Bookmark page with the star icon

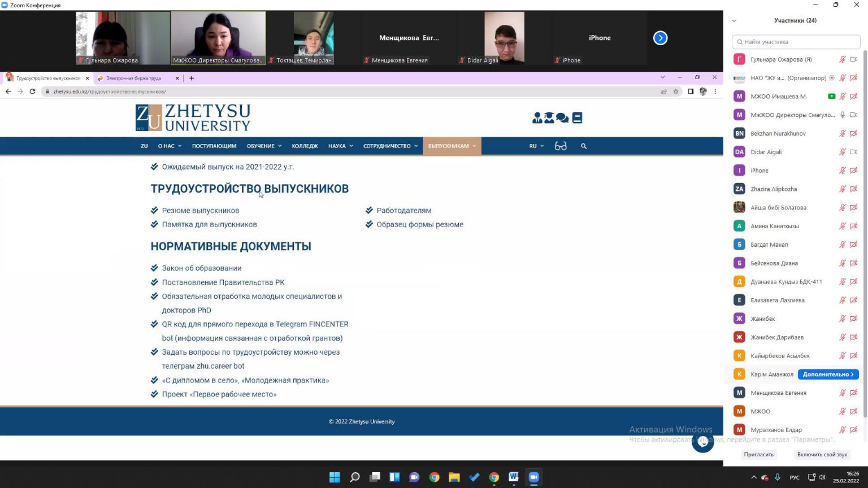pos(676,91)
